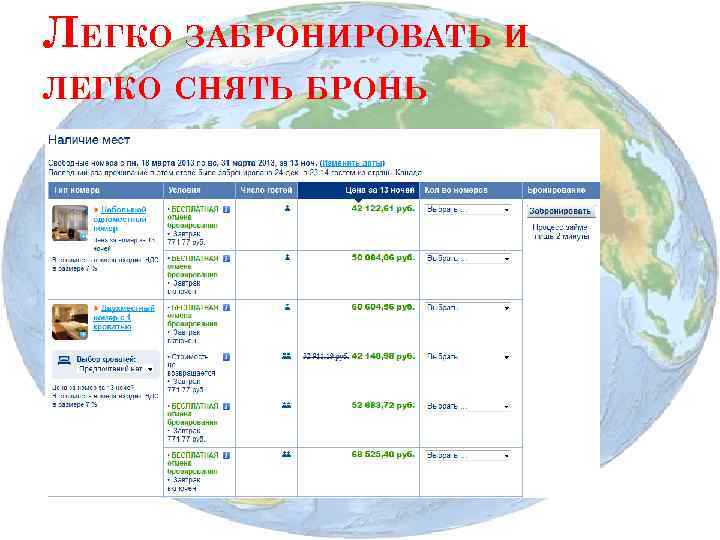This screenshot has width=720, height=540.
Task: Open bed preference dropdown under Выбор кроватей
Action: (116, 369)
